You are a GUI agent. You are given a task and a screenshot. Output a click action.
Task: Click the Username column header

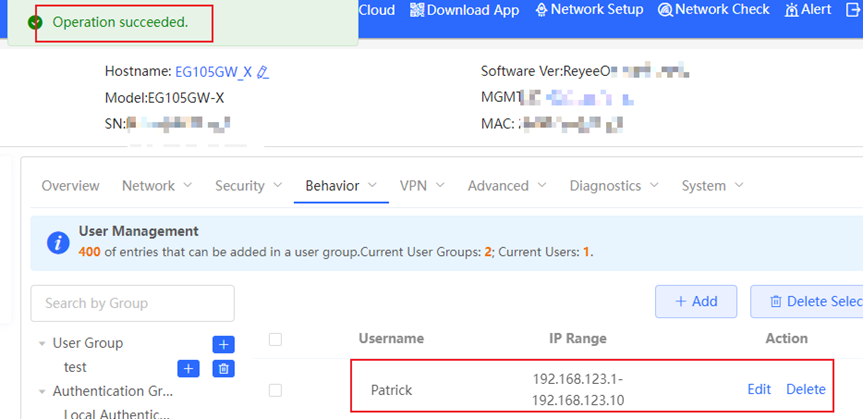pyautogui.click(x=391, y=338)
